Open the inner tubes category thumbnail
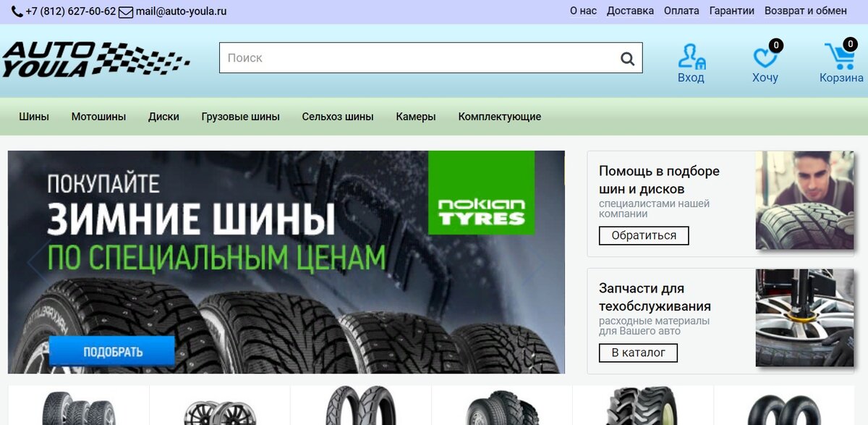Screen dimensions: 868x425 [784, 410]
